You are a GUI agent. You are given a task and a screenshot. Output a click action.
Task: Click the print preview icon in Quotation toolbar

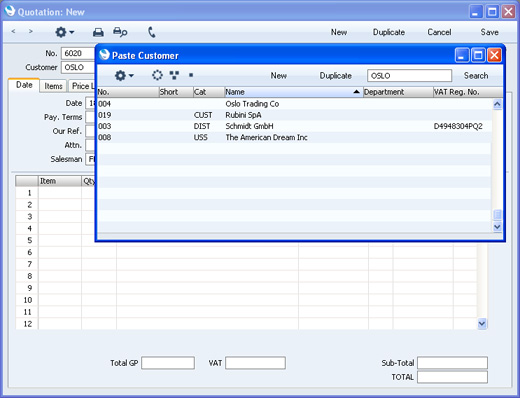pyautogui.click(x=120, y=32)
